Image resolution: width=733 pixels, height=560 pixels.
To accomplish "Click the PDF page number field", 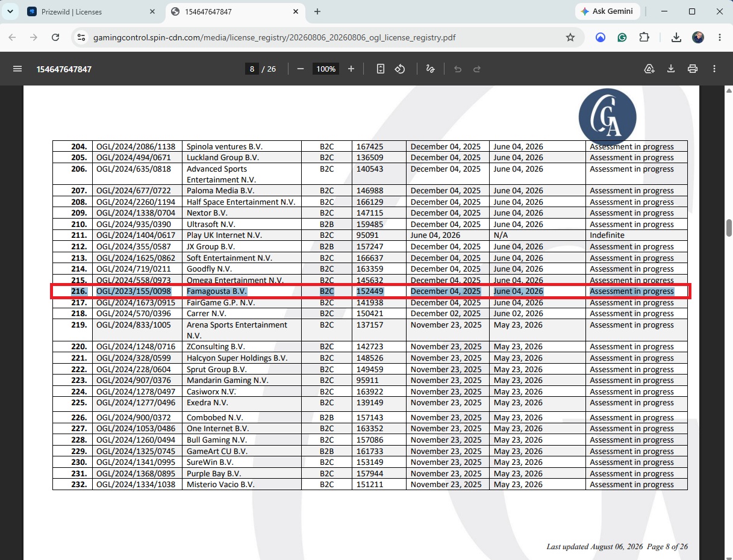I will 252,69.
